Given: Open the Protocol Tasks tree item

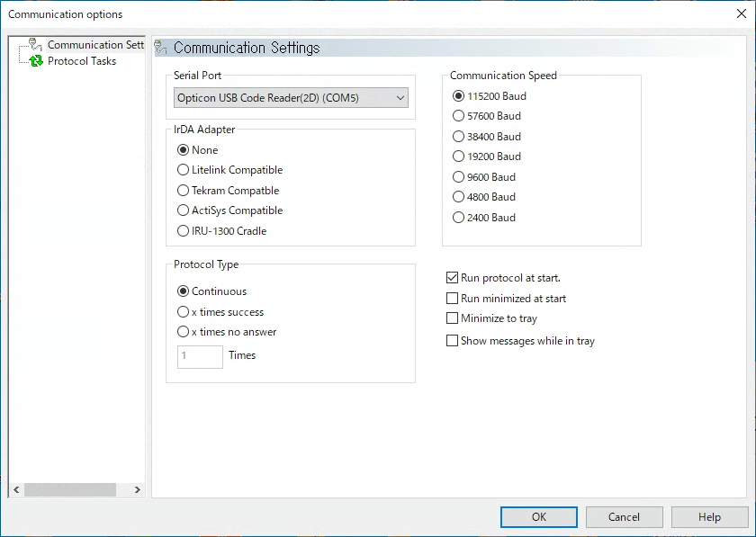Looking at the screenshot, I should (x=82, y=61).
